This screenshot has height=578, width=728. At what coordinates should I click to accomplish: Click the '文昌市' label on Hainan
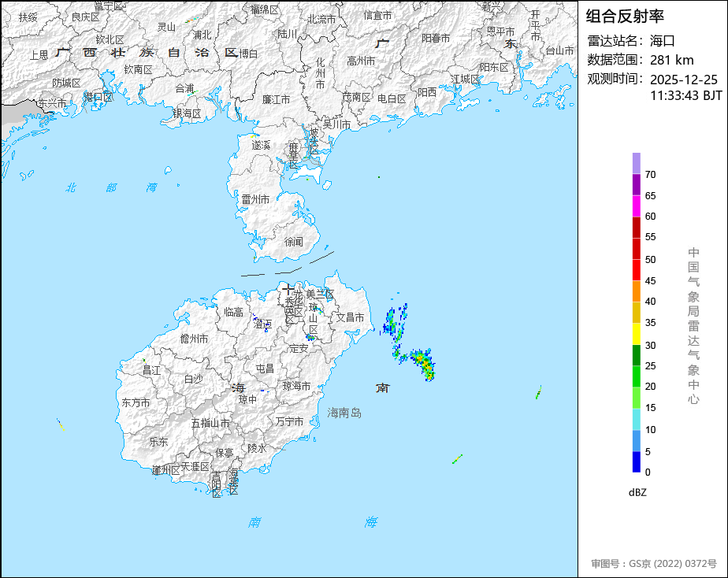click(x=350, y=317)
